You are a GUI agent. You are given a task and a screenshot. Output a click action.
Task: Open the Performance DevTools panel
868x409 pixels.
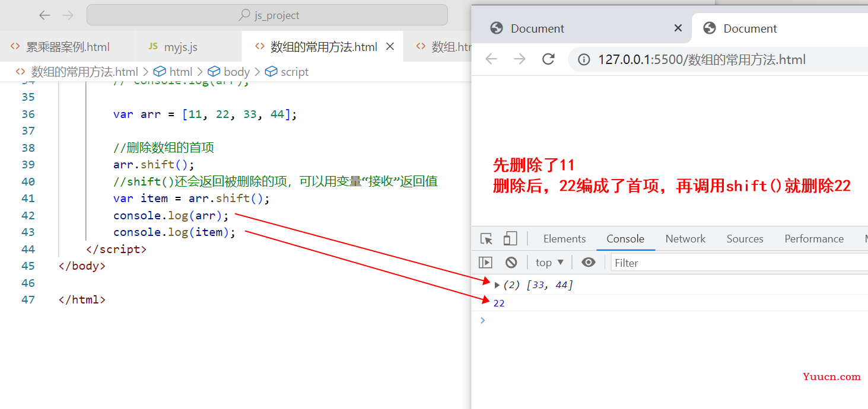coord(814,239)
